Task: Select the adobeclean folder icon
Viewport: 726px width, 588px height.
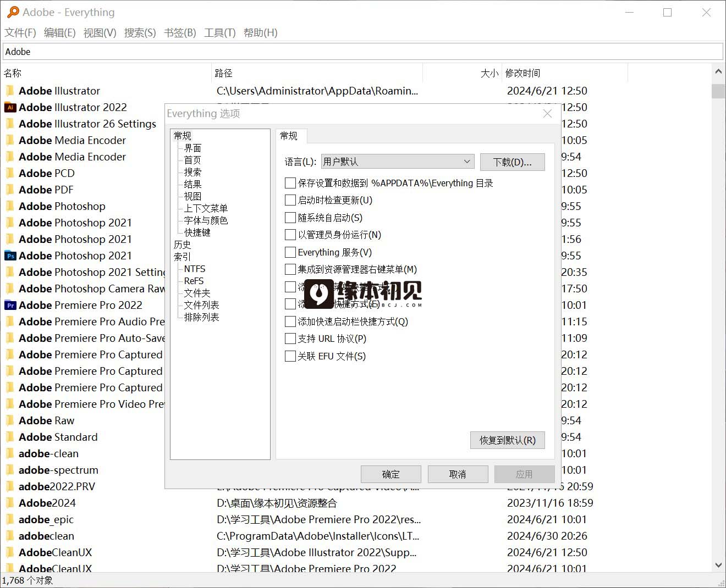Action: 10,536
